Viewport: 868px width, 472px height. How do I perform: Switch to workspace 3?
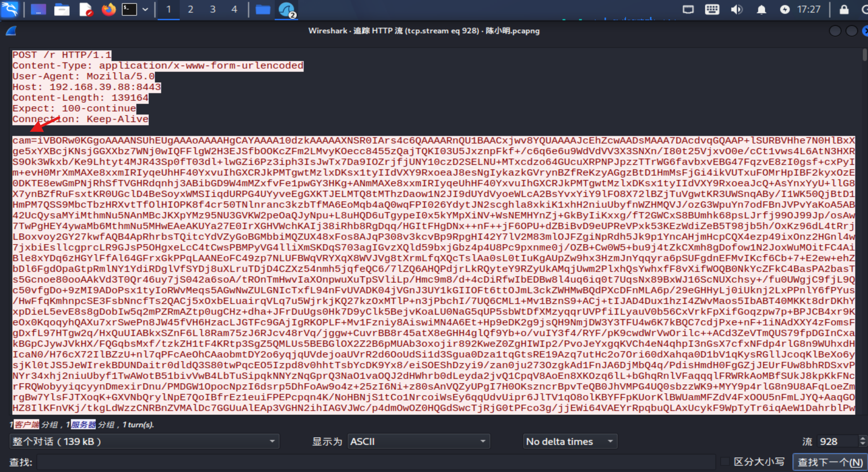[x=213, y=9]
